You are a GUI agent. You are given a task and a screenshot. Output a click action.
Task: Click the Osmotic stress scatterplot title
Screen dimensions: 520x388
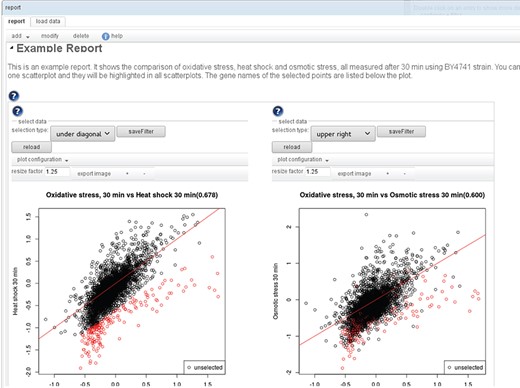pos(392,195)
